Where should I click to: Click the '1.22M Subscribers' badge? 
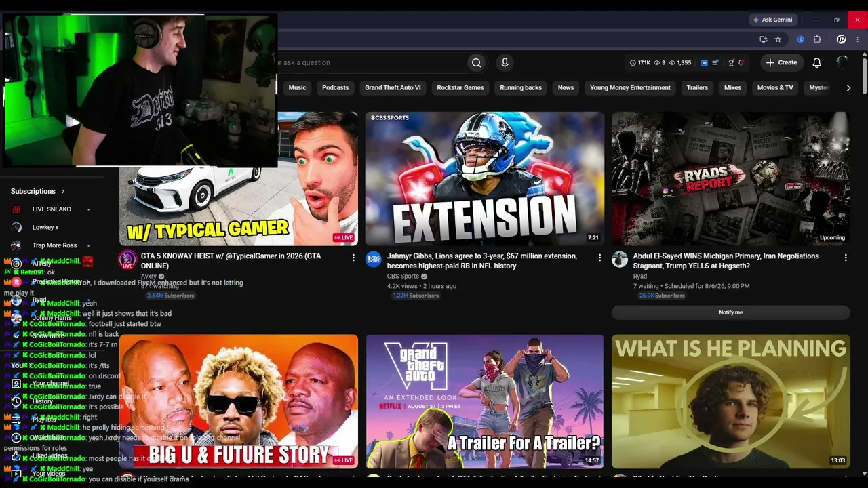click(416, 296)
